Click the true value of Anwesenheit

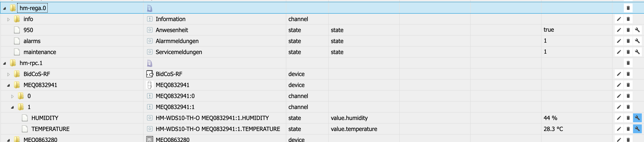pos(549,30)
